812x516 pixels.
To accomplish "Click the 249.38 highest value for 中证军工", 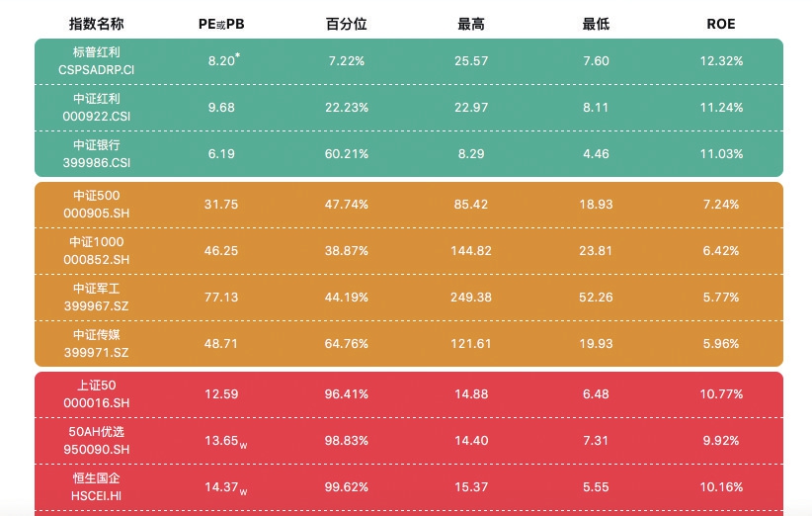I will [x=471, y=298].
